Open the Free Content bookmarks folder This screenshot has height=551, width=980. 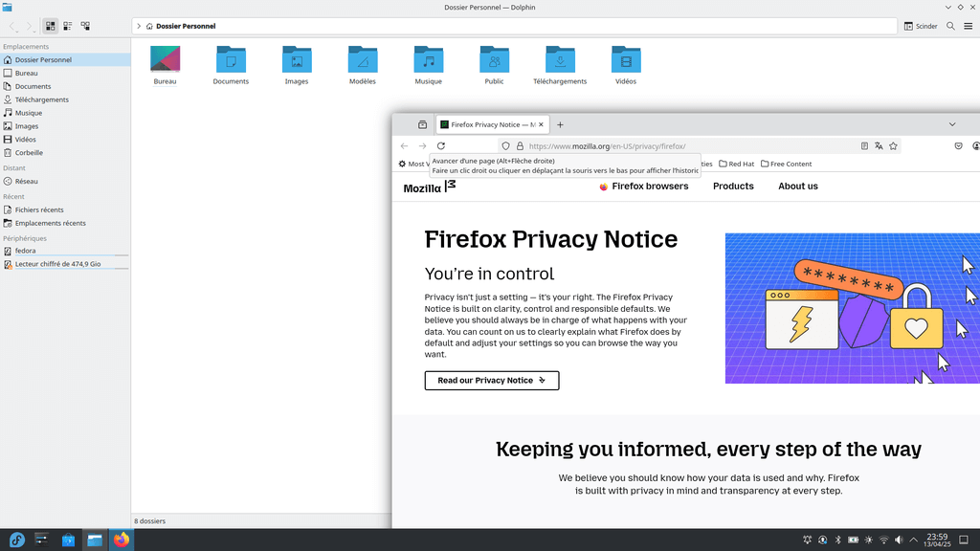787,165
